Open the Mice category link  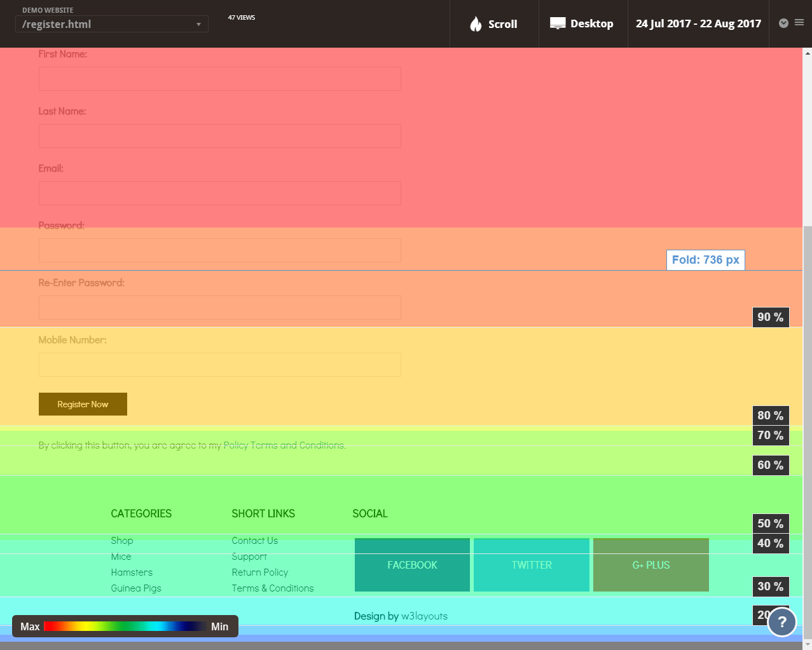[121, 557]
